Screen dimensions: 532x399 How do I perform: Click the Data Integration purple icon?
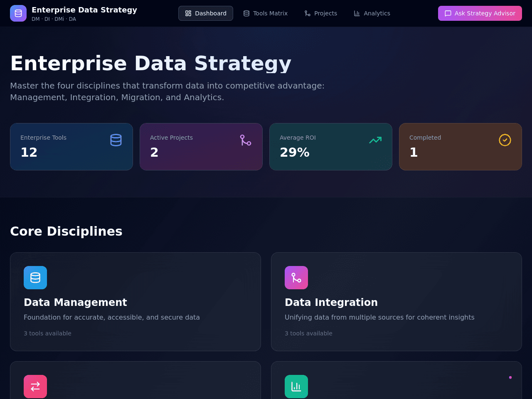pyautogui.click(x=296, y=278)
